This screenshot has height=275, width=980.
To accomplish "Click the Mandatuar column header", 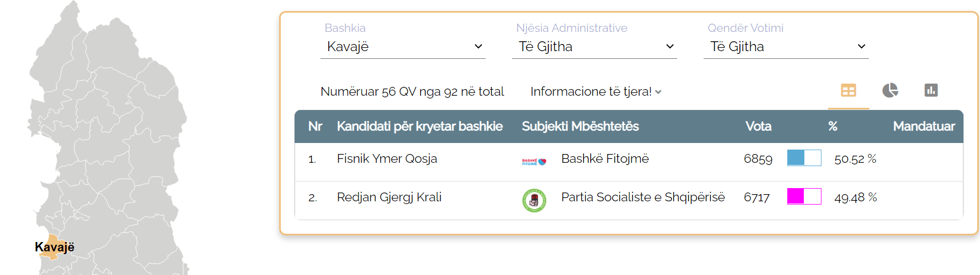I will pyautogui.click(x=924, y=127).
